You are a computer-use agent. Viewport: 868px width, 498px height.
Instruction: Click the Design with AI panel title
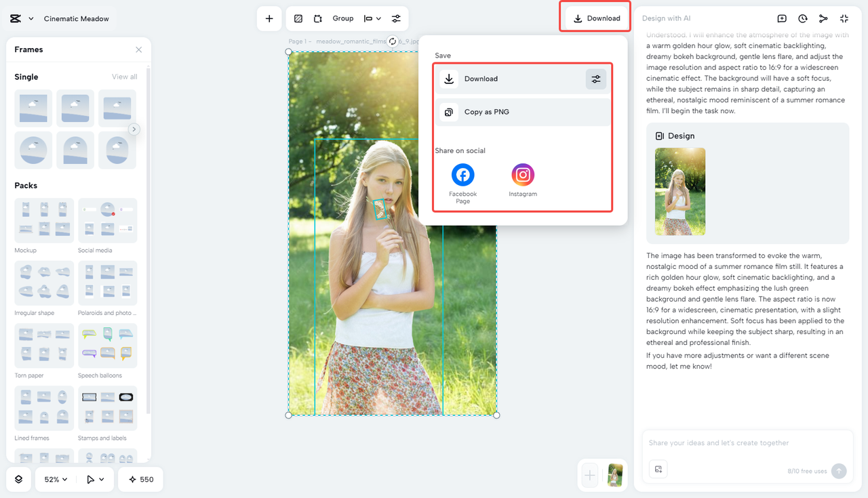tap(666, 19)
